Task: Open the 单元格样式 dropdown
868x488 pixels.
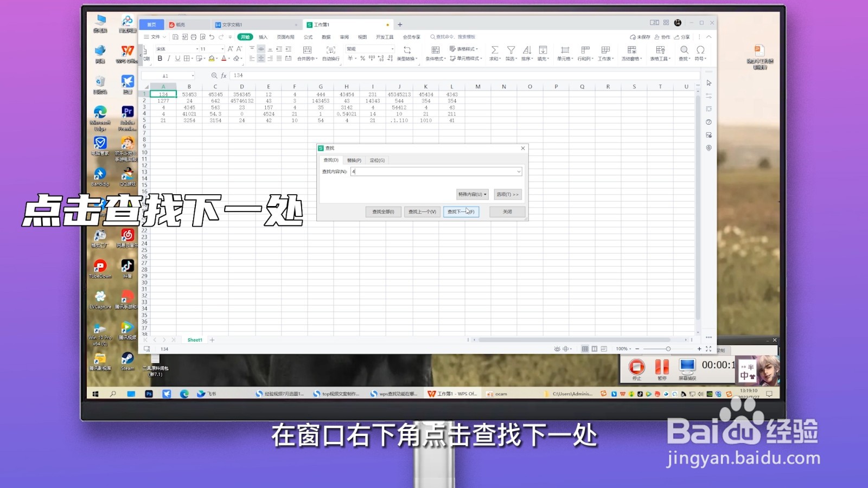Action: pos(465,58)
